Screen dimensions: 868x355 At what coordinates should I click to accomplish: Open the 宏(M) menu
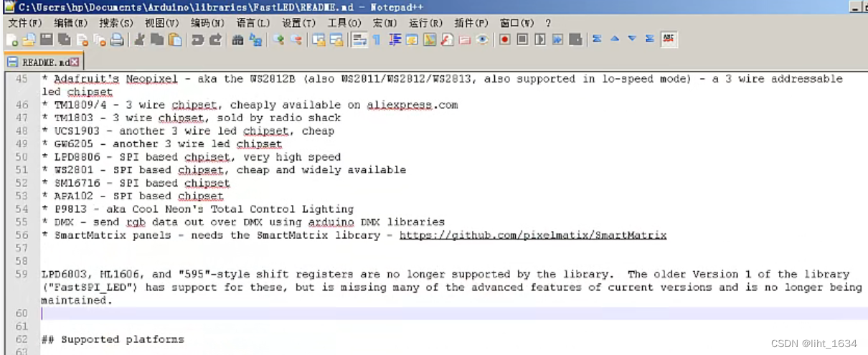(x=385, y=23)
